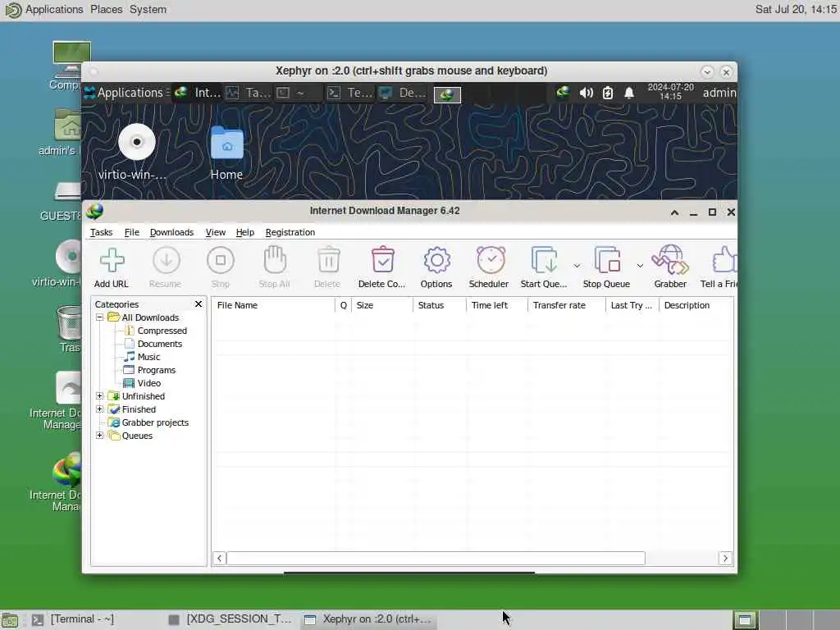The width and height of the screenshot is (840, 630).
Task: Click the Start Queue icon
Action: pos(545,260)
